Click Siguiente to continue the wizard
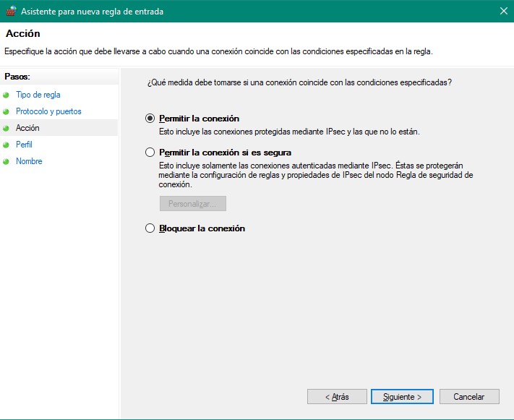This screenshot has height=420, width=514. pos(401,397)
